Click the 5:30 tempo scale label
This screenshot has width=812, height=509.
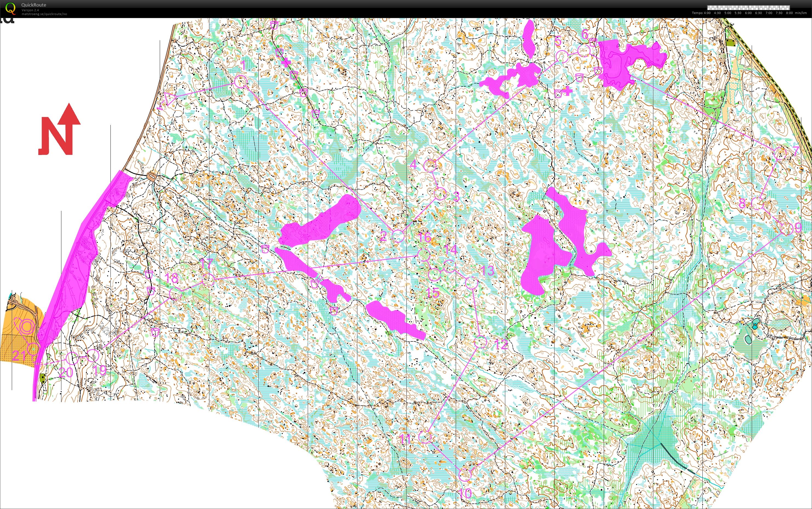pos(738,13)
